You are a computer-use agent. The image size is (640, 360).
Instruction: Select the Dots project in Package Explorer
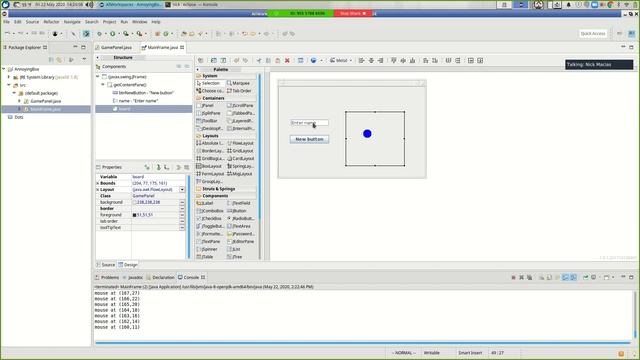[16, 117]
